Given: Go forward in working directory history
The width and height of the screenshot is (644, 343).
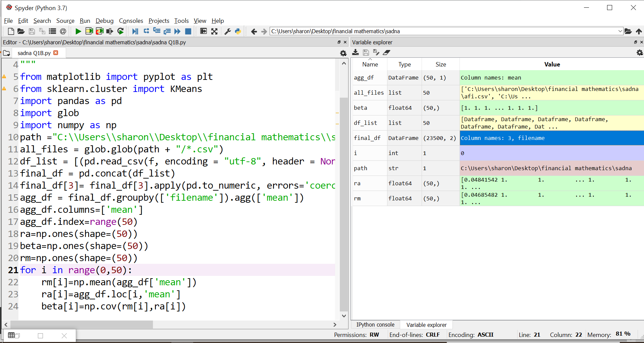Looking at the screenshot, I should pos(264,31).
